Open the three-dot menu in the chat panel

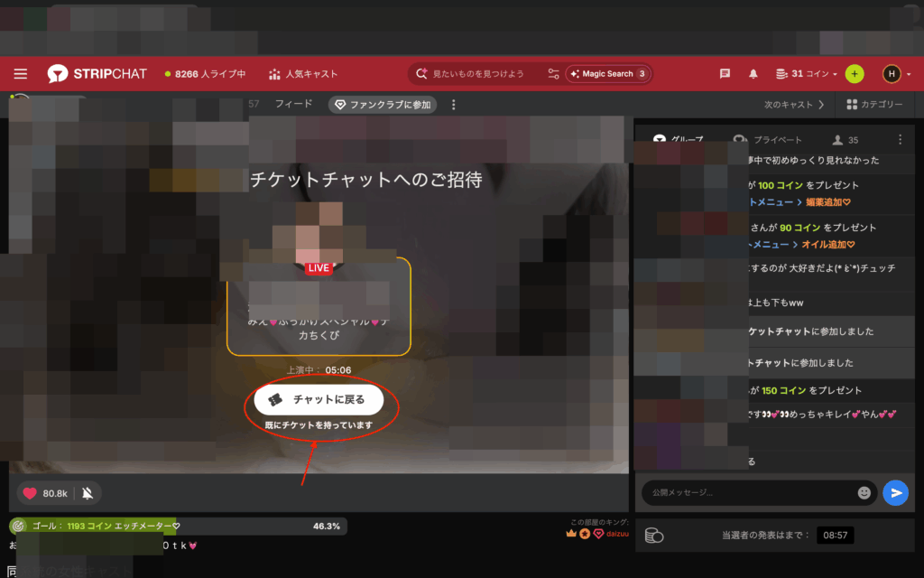click(900, 139)
